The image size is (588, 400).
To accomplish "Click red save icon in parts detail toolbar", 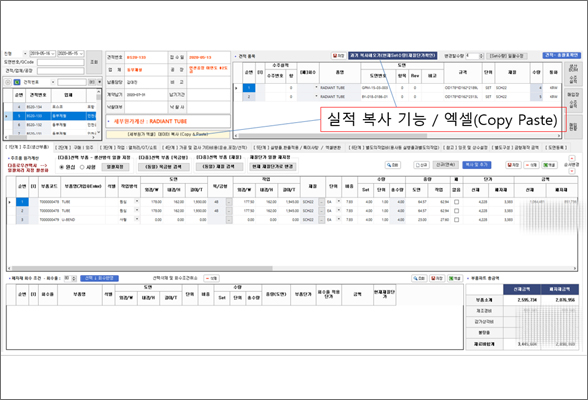I will [x=513, y=165].
